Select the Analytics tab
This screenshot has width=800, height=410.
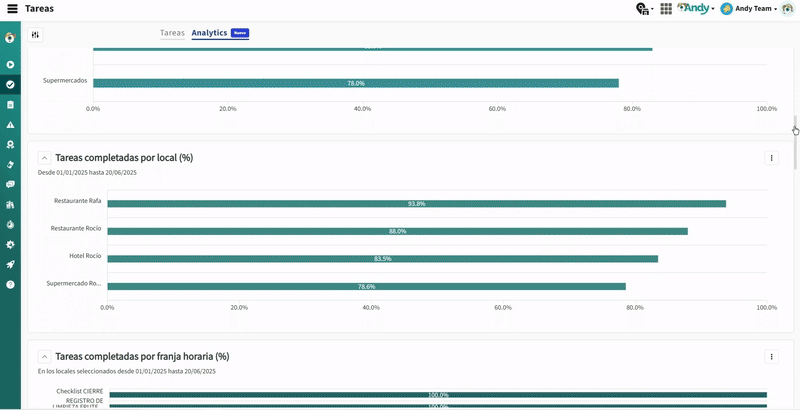209,33
